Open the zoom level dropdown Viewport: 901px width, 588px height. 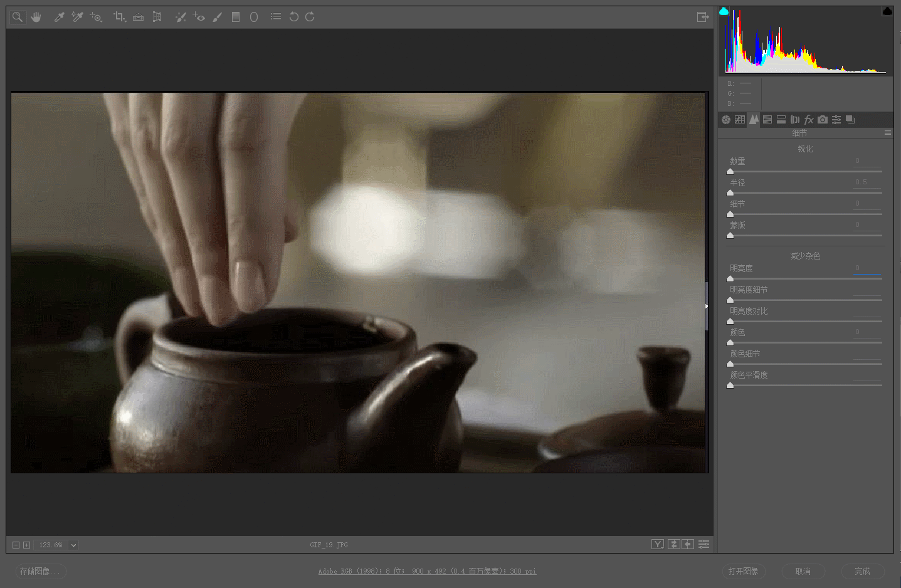73,545
